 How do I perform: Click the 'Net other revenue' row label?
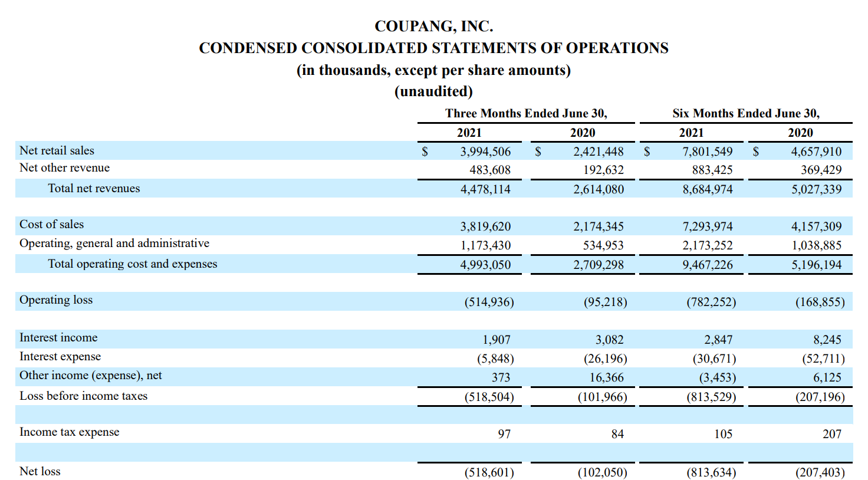[x=64, y=167]
